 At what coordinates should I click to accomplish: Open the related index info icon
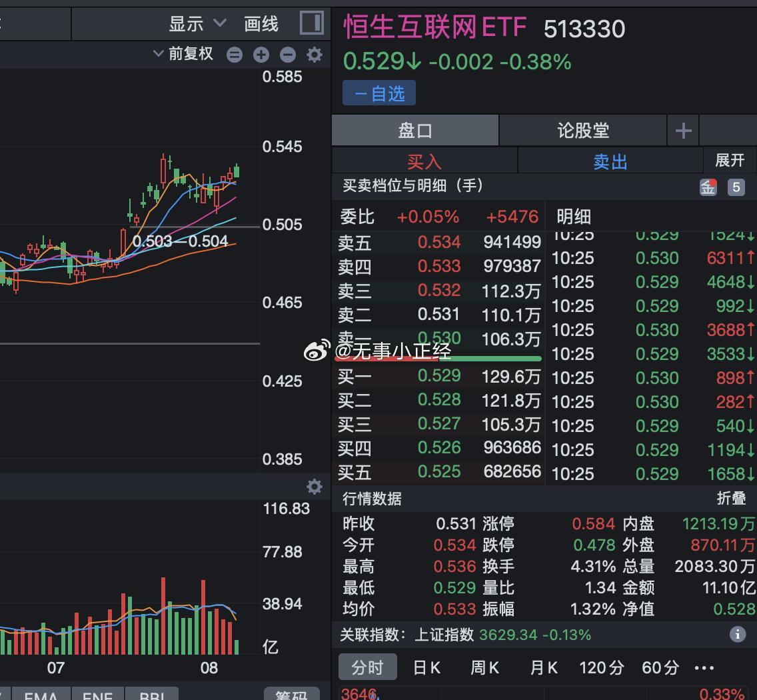pos(737,634)
